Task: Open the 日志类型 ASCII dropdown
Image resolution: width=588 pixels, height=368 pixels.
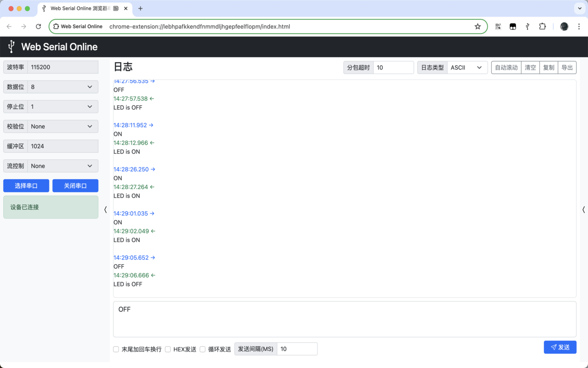Action: coord(467,67)
